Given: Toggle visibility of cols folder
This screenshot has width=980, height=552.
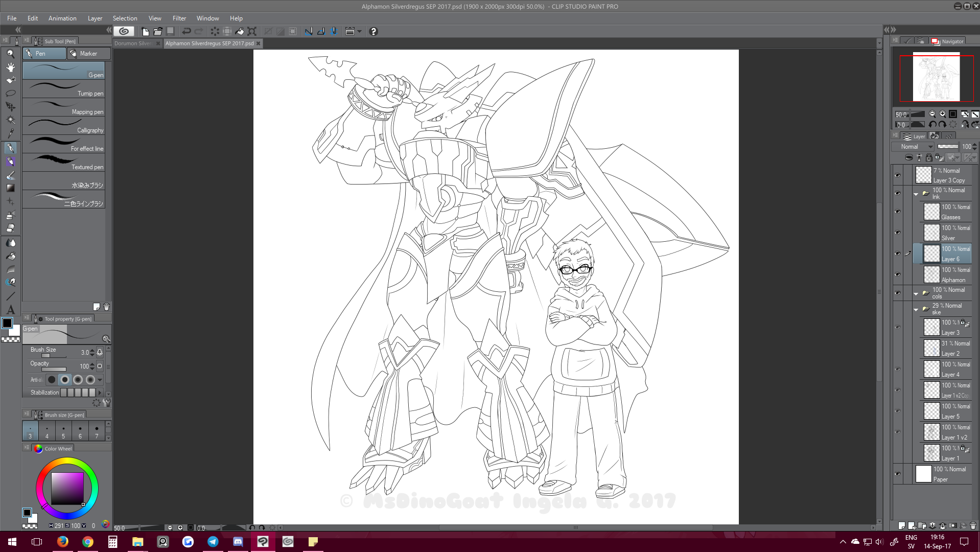Looking at the screenshot, I should tap(897, 293).
